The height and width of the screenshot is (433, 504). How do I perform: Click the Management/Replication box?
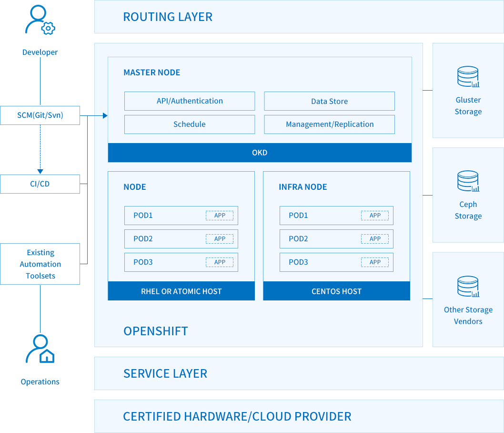click(330, 124)
